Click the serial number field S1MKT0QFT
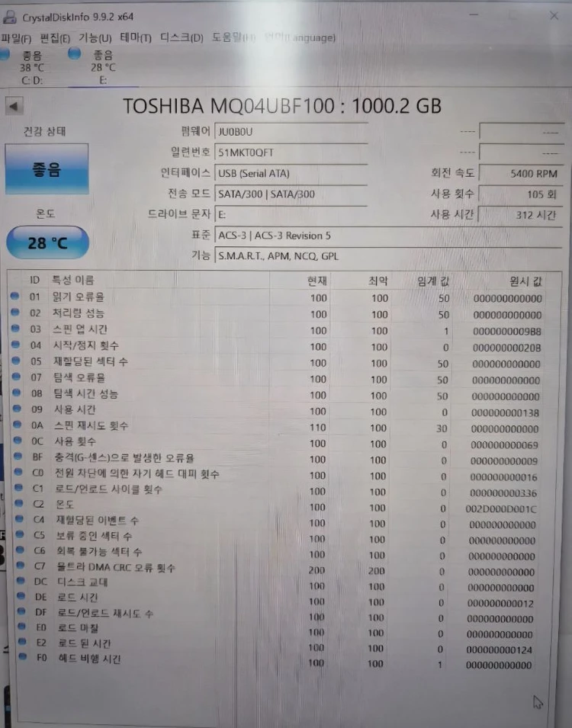Image resolution: width=572 pixels, height=728 pixels. pyautogui.click(x=291, y=152)
